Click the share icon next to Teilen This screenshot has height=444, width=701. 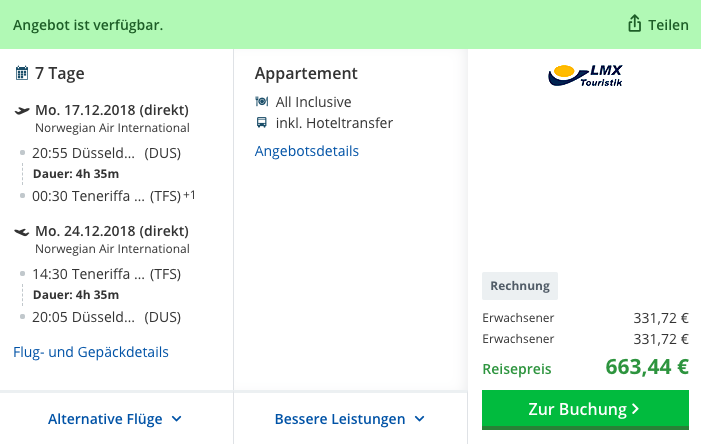pyautogui.click(x=634, y=23)
